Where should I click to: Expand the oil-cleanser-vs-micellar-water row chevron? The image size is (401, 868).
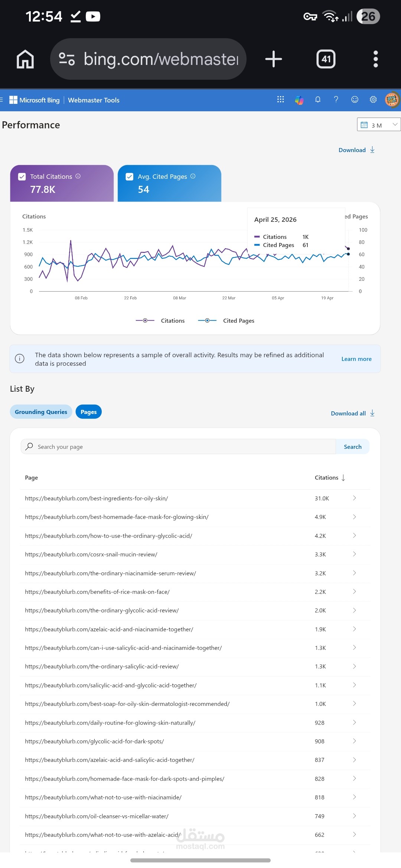pyautogui.click(x=355, y=816)
